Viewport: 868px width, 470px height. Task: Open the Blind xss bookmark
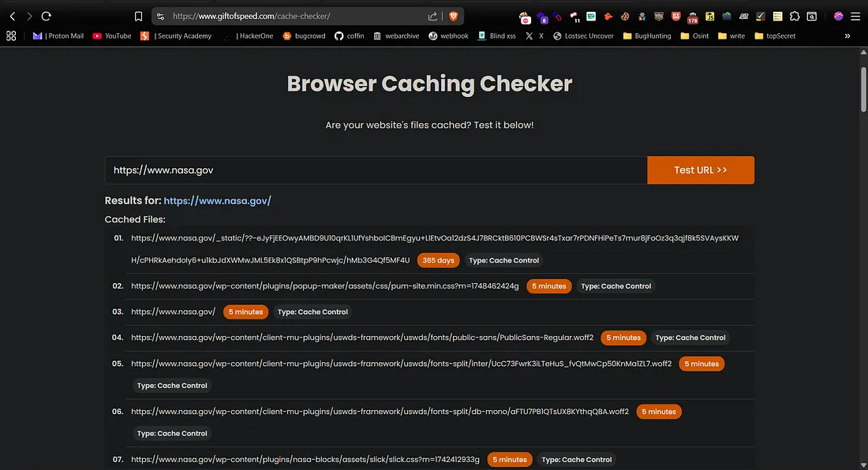point(496,36)
